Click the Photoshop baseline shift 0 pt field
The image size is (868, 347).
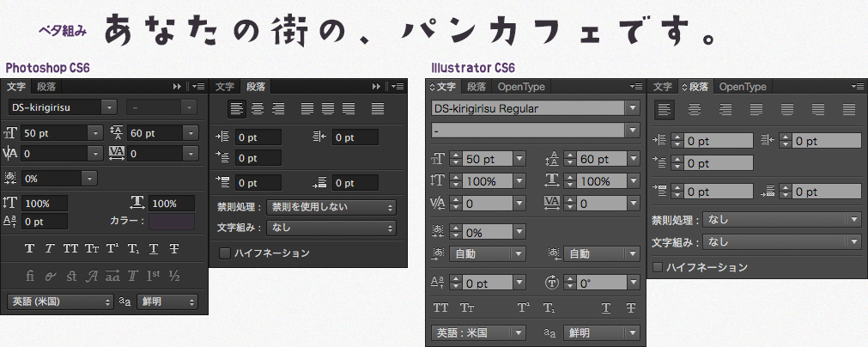pyautogui.click(x=45, y=222)
